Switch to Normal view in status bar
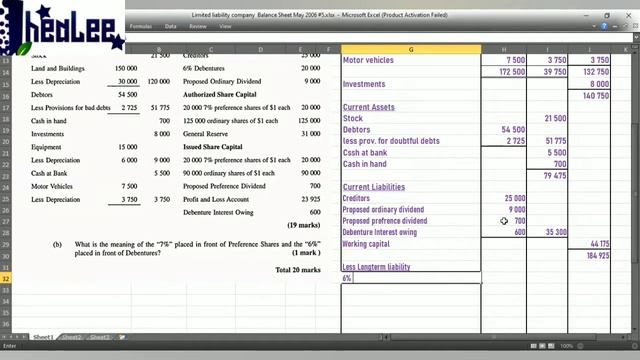Viewport: 640px width, 360px height. [x=533, y=346]
